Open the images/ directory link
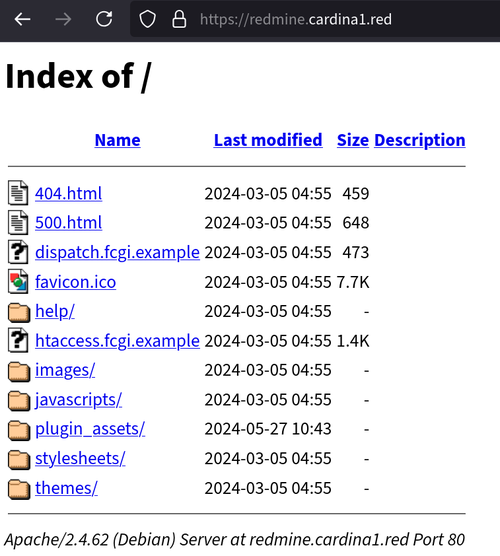This screenshot has width=500, height=556. pos(65,370)
